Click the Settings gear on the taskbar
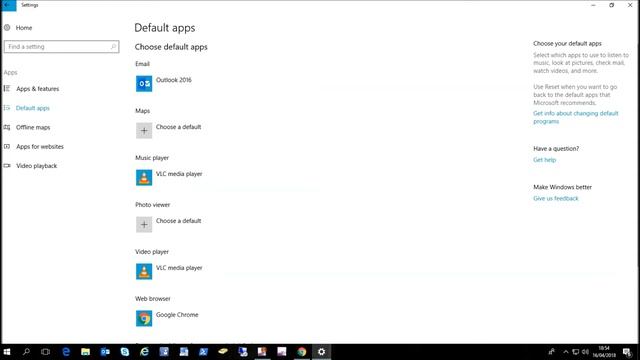 tap(322, 352)
